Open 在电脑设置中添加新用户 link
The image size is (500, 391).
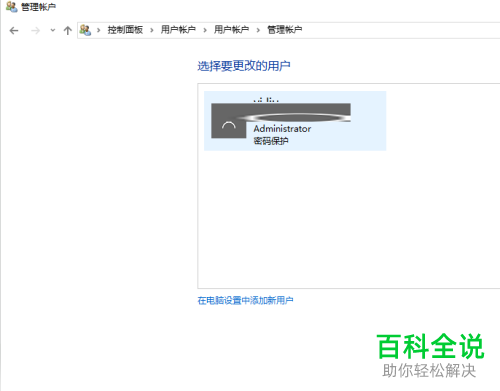(245, 300)
